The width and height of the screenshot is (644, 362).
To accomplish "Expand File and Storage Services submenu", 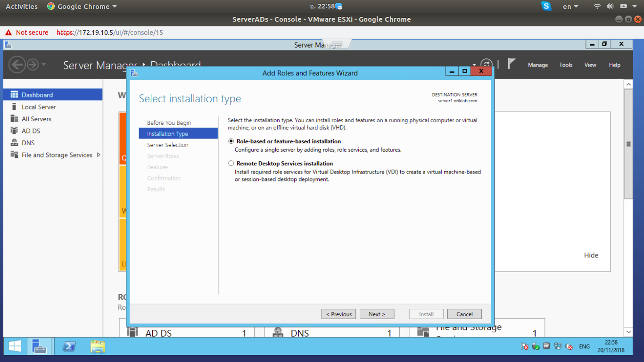I will (99, 155).
